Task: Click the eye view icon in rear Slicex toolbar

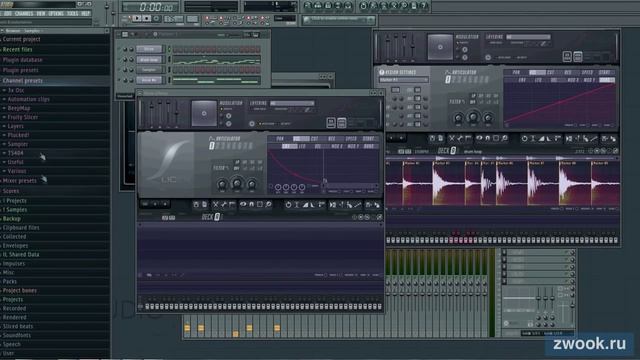Action: click(x=479, y=139)
